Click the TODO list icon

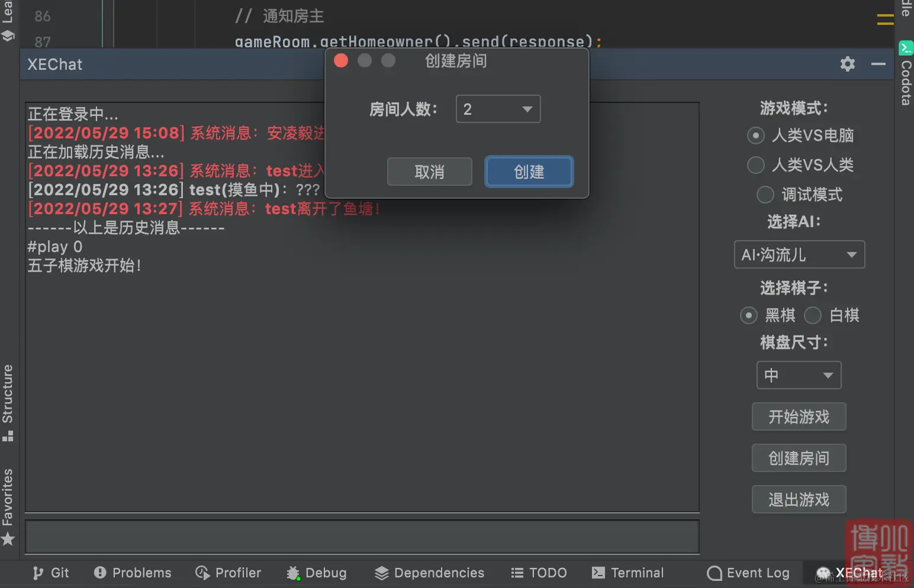click(517, 573)
